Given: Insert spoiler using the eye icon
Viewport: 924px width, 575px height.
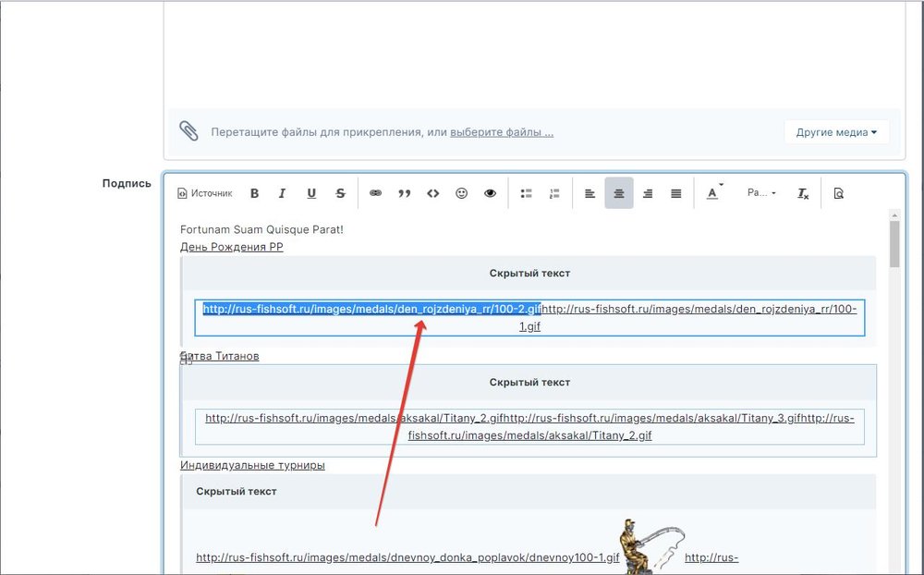Looking at the screenshot, I should [x=490, y=193].
